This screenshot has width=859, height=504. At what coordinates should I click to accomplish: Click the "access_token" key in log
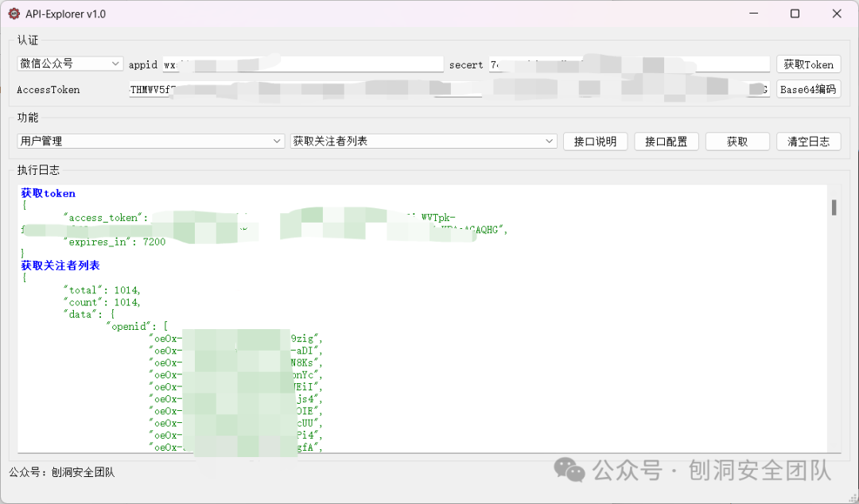[106, 218]
